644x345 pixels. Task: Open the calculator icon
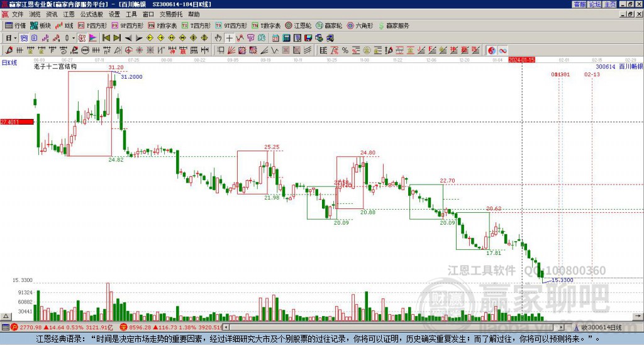[286, 38]
